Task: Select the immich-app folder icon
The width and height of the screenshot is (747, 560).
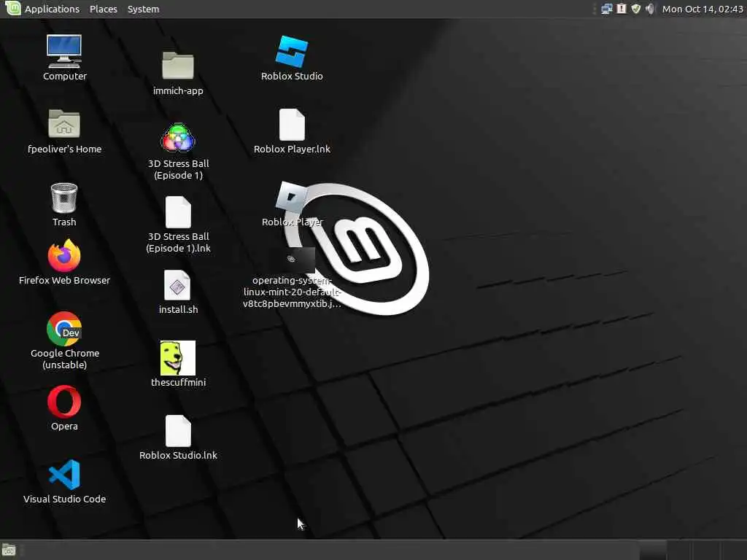Action: pyautogui.click(x=178, y=65)
